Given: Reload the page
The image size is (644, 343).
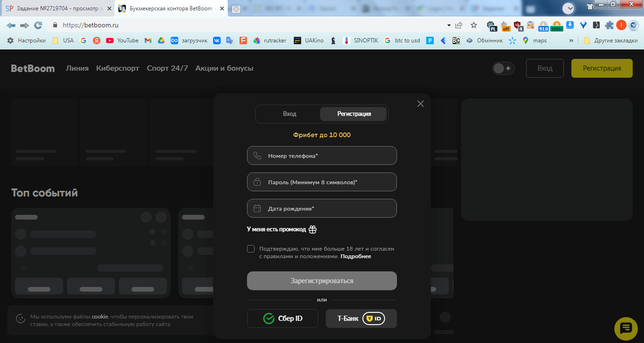Looking at the screenshot, I should coord(38,25).
